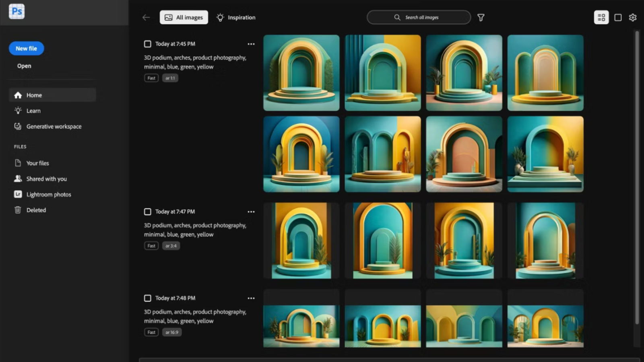
Task: Click the New file button
Action: (x=26, y=48)
